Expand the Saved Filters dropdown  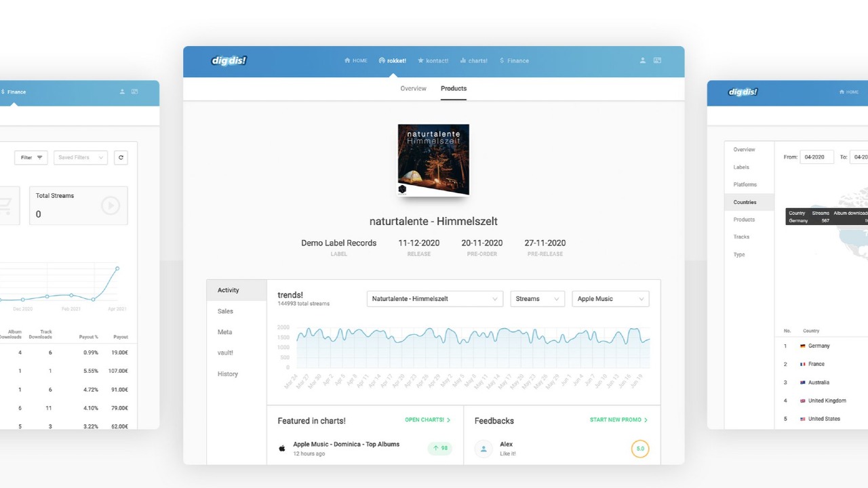pos(81,157)
